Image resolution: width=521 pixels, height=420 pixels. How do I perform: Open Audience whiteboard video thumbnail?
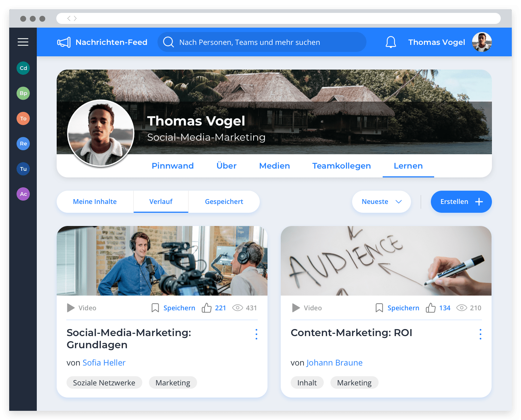click(386, 261)
